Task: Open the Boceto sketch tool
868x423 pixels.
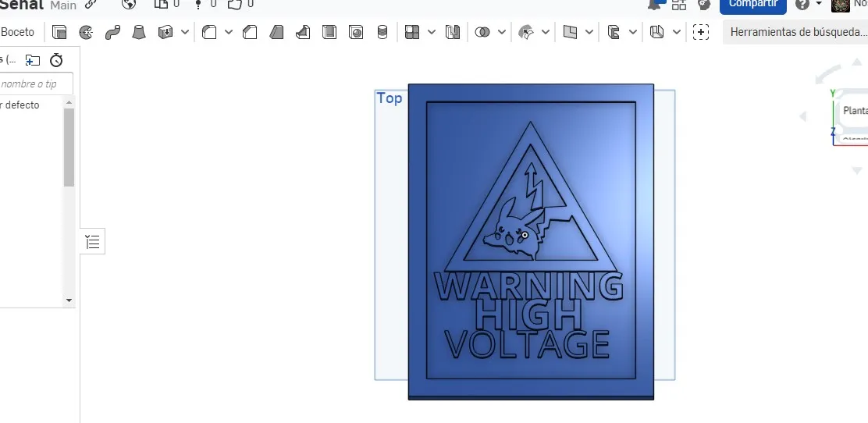Action: [x=18, y=32]
